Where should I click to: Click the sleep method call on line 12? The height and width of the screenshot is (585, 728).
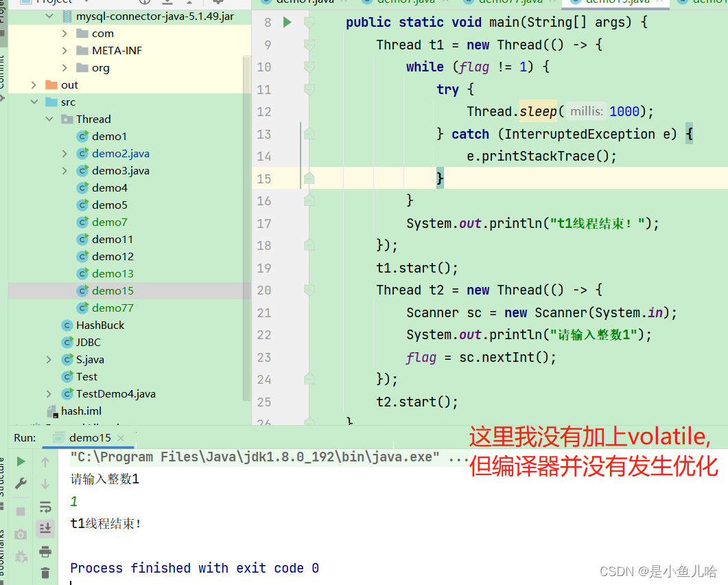point(538,111)
